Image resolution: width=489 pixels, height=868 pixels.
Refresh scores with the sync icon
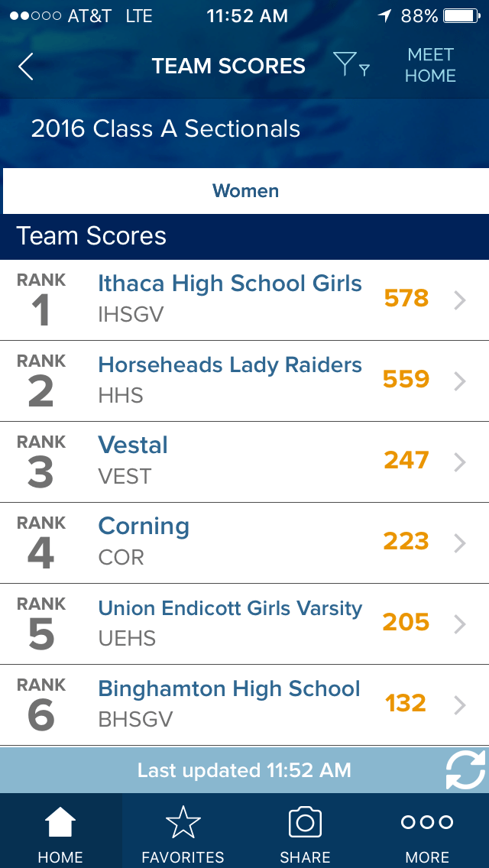(465, 769)
